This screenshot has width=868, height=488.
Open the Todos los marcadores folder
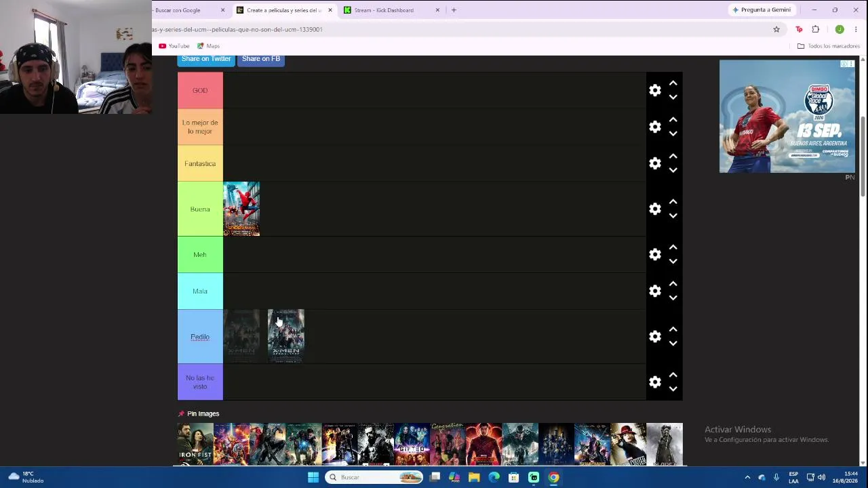(829, 46)
